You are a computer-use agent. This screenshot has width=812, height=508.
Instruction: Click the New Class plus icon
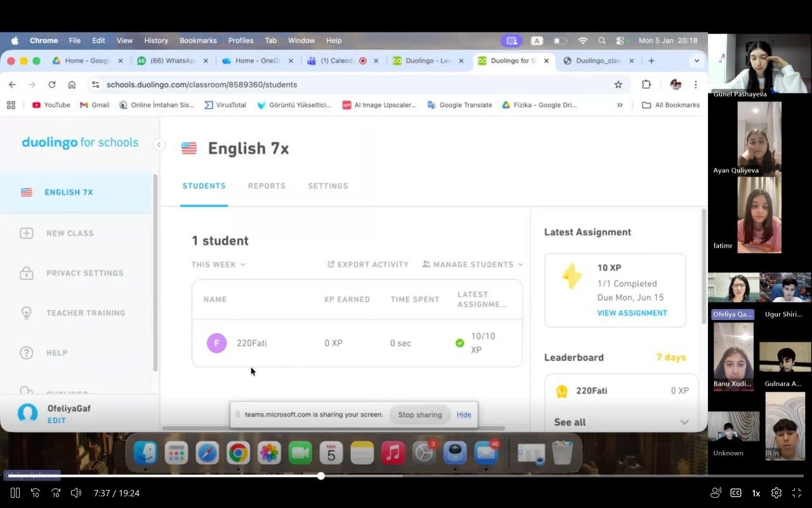pos(27,233)
